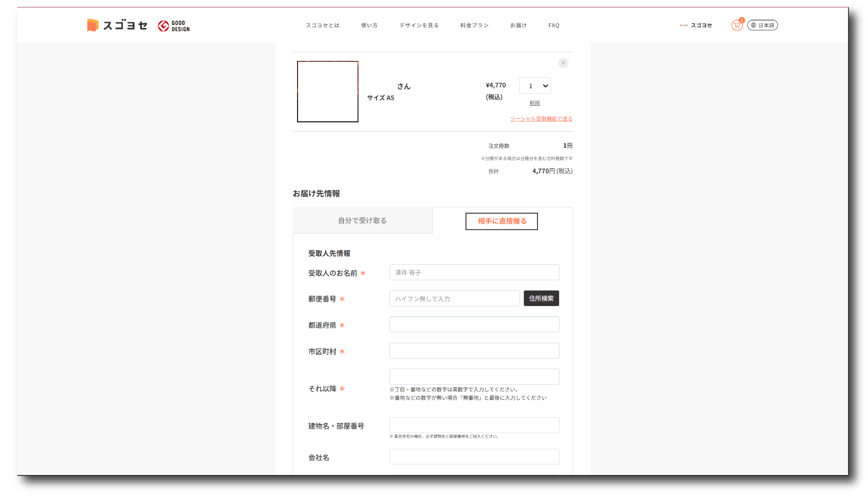The width and height of the screenshot is (868, 495).
Task: Click the 住所検索 button
Action: 541,298
